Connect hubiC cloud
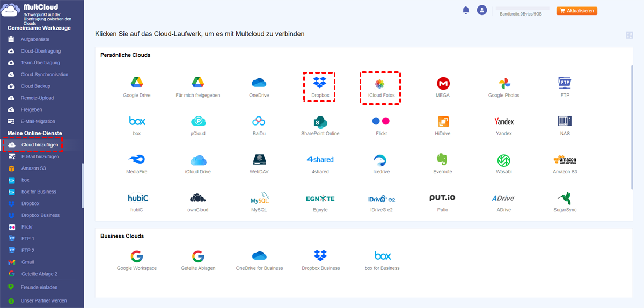The width and height of the screenshot is (644, 308). pos(137,203)
